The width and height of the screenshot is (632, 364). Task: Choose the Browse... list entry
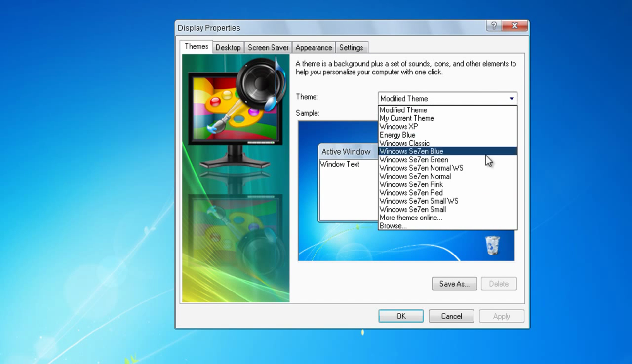447,226
